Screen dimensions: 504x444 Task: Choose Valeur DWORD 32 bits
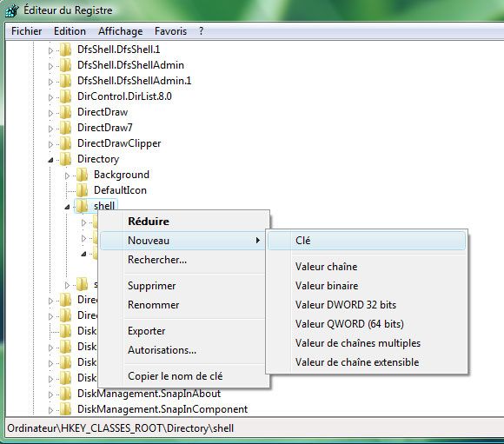tap(346, 305)
